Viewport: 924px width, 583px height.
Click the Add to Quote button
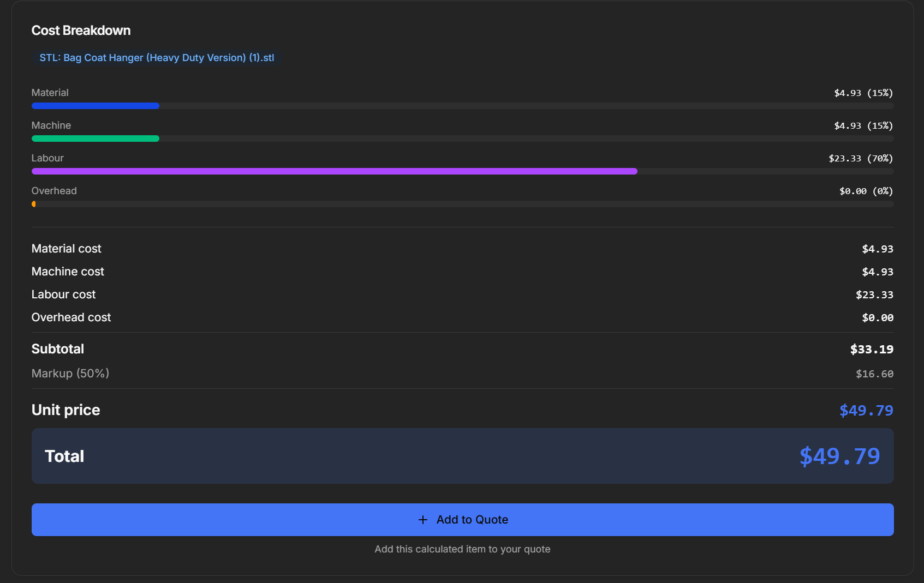click(x=462, y=520)
